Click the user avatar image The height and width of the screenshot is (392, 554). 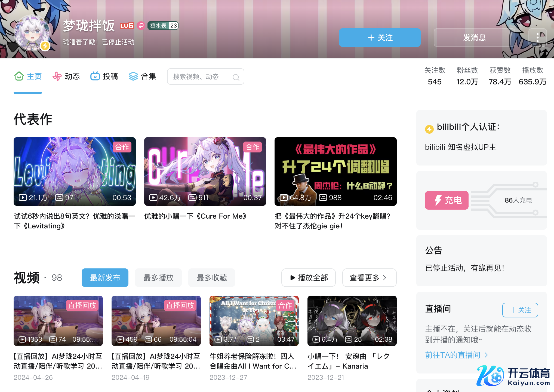[32, 33]
